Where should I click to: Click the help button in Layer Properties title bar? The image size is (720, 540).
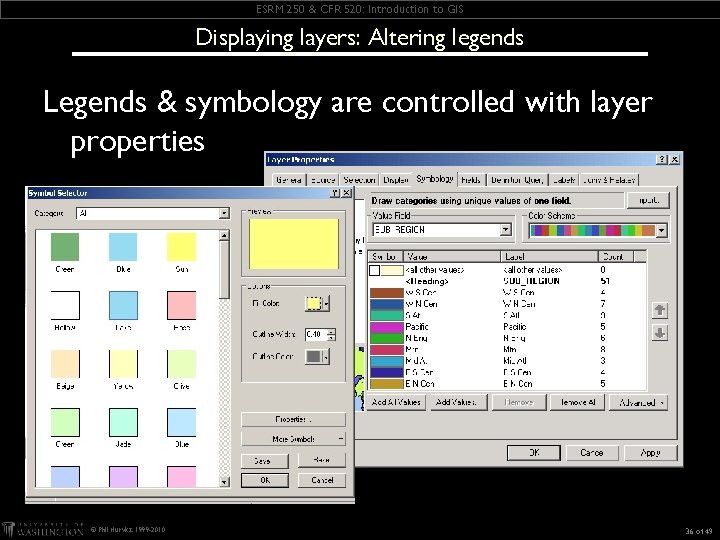tap(662, 159)
